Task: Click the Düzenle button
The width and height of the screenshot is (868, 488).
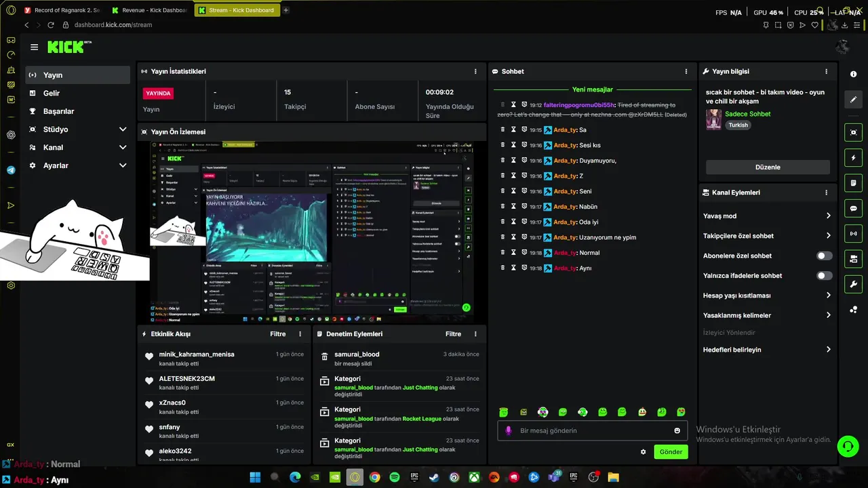Action: point(768,167)
